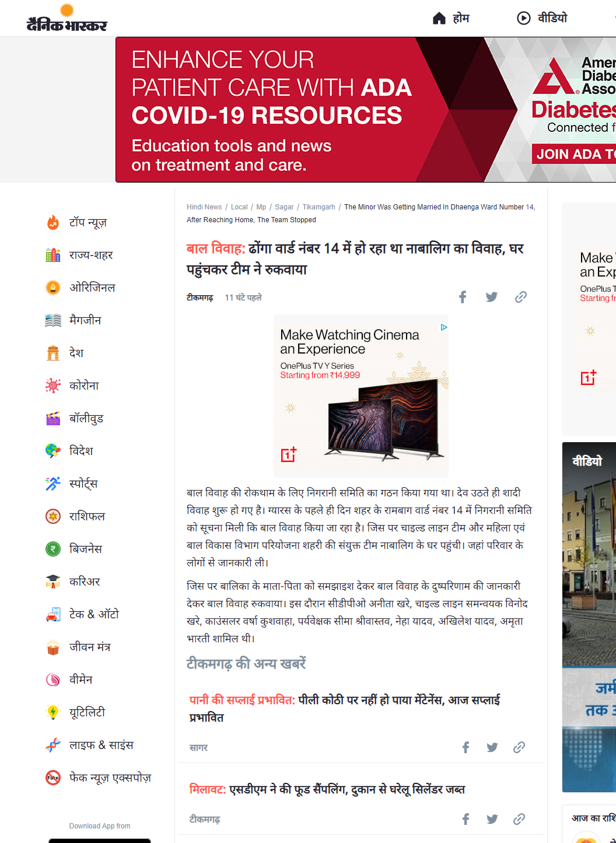Image resolution: width=616 pixels, height=843 pixels.
Task: Open मिलावट एसडीएम फूड सैंपलिंग headline
Action: click(x=327, y=789)
